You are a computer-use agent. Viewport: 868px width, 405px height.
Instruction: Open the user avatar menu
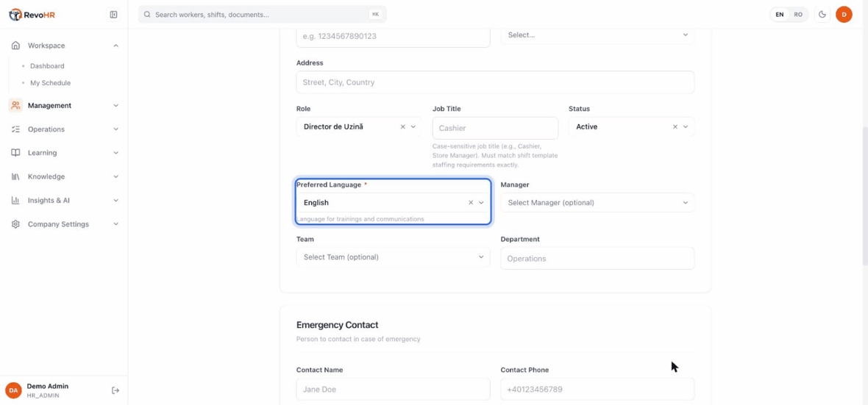pyautogui.click(x=844, y=15)
